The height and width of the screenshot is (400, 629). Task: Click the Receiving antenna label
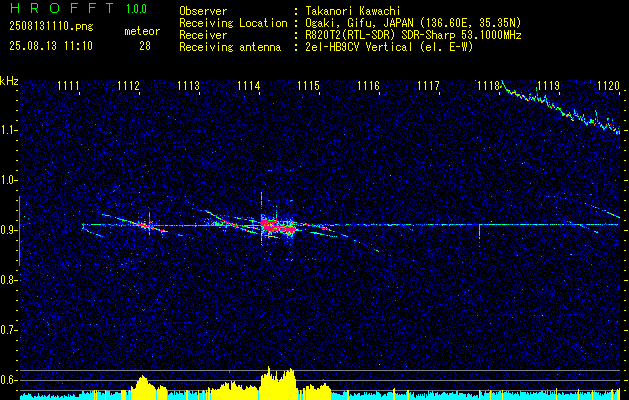pyautogui.click(x=230, y=47)
